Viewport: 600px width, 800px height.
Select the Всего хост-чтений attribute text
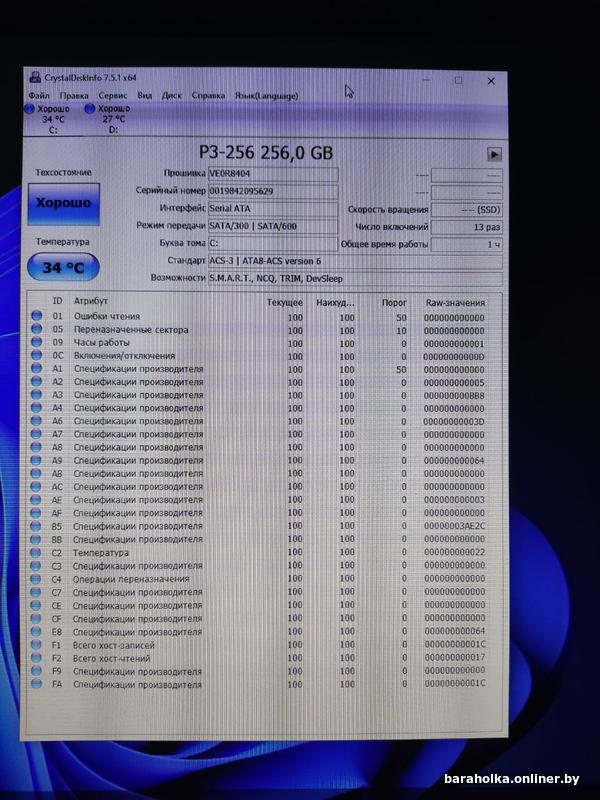(111, 658)
